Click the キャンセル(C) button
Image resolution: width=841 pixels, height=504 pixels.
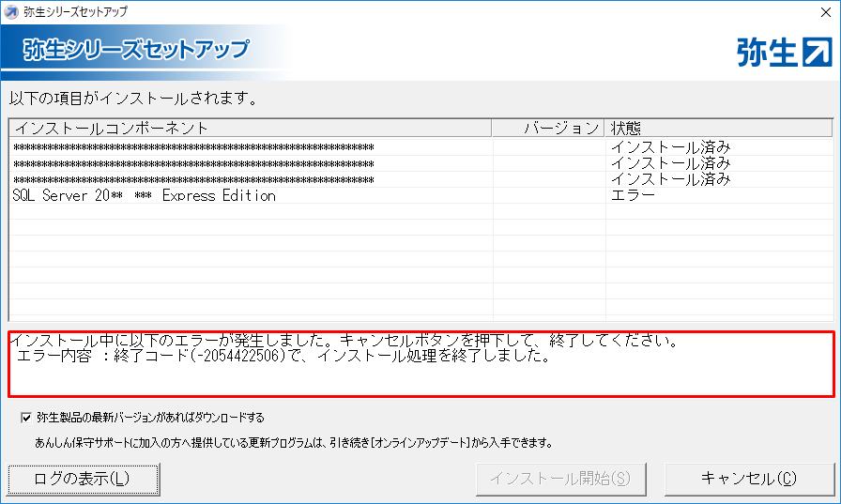click(749, 479)
